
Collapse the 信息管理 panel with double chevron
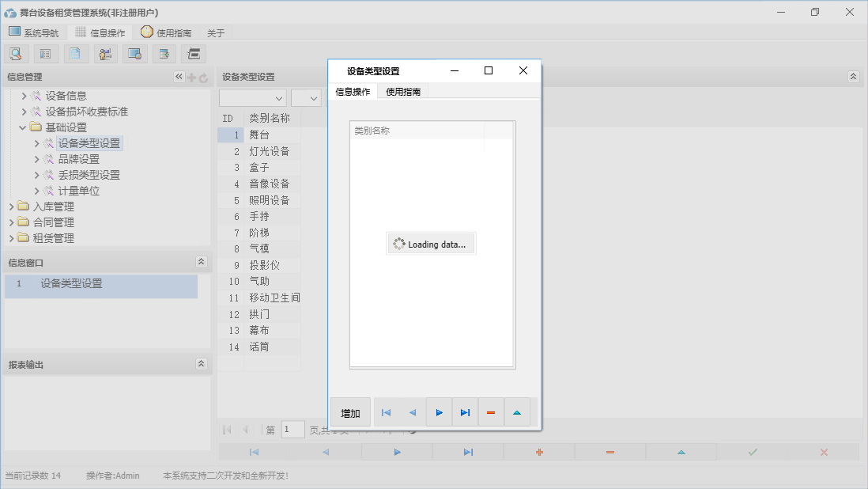179,77
